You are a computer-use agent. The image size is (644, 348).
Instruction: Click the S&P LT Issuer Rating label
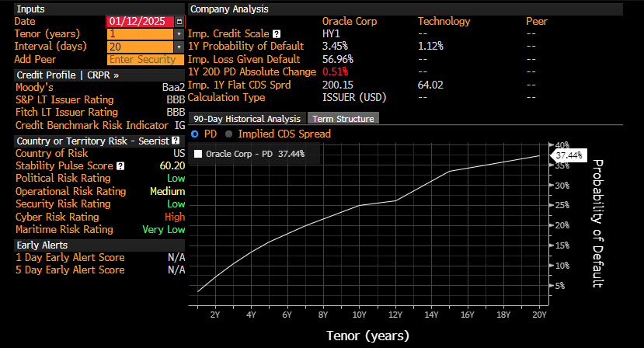(64, 100)
